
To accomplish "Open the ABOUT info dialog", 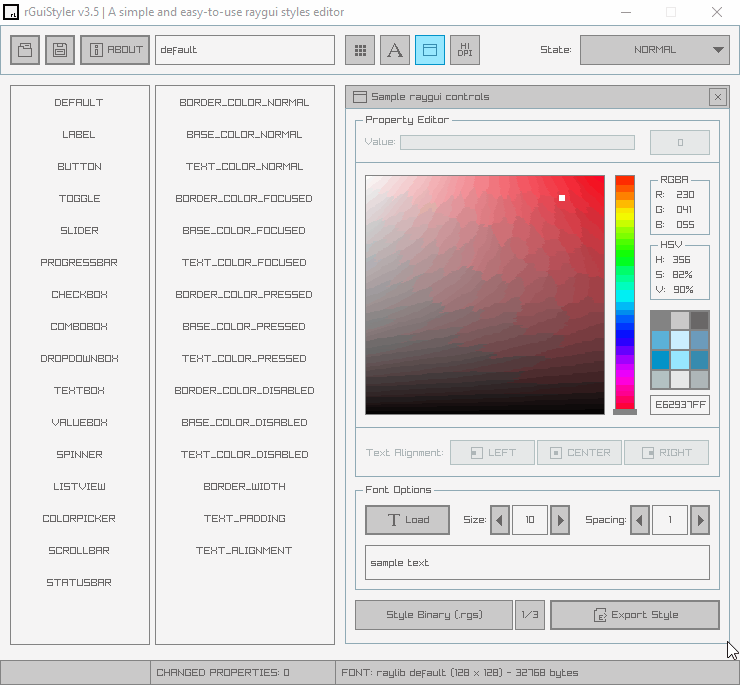I will [115, 50].
